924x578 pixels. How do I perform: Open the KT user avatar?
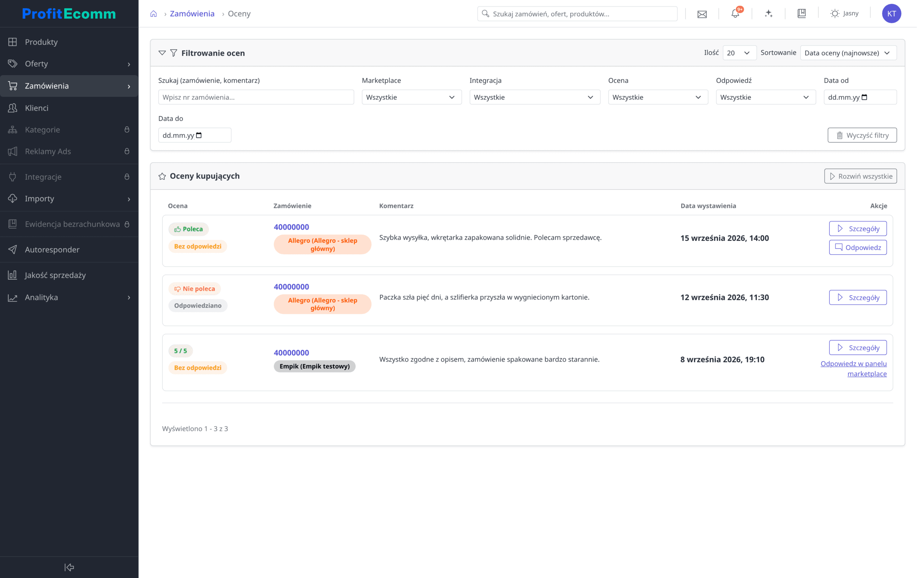(891, 14)
